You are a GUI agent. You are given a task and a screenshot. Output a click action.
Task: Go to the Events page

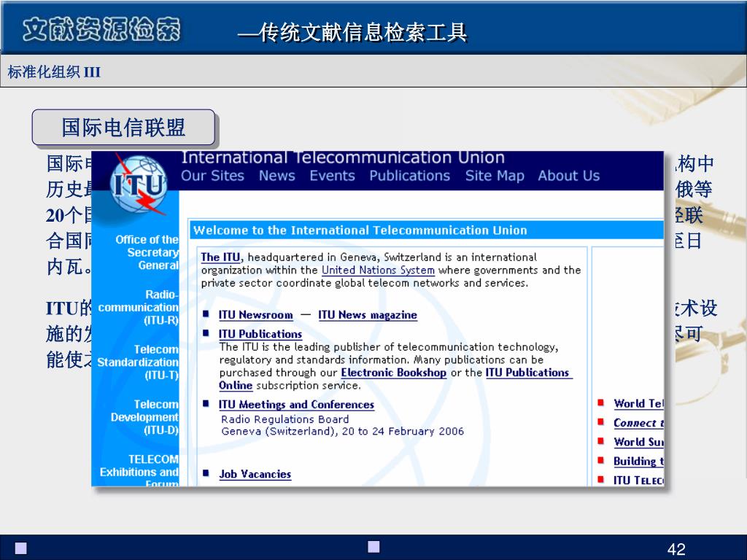(332, 176)
